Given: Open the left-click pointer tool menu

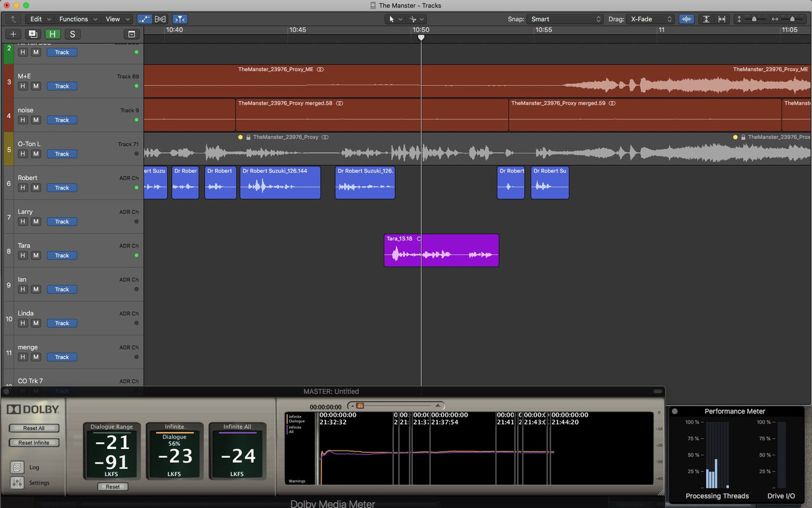Looking at the screenshot, I should tap(395, 19).
